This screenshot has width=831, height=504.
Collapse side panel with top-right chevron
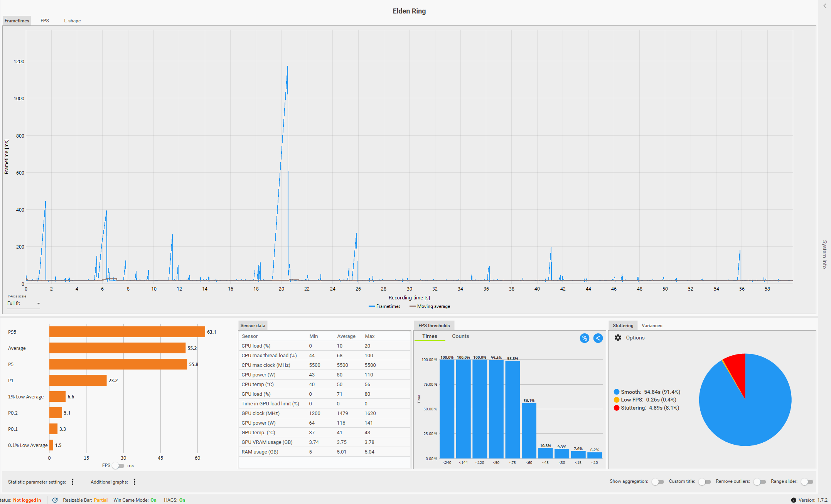coord(824,6)
